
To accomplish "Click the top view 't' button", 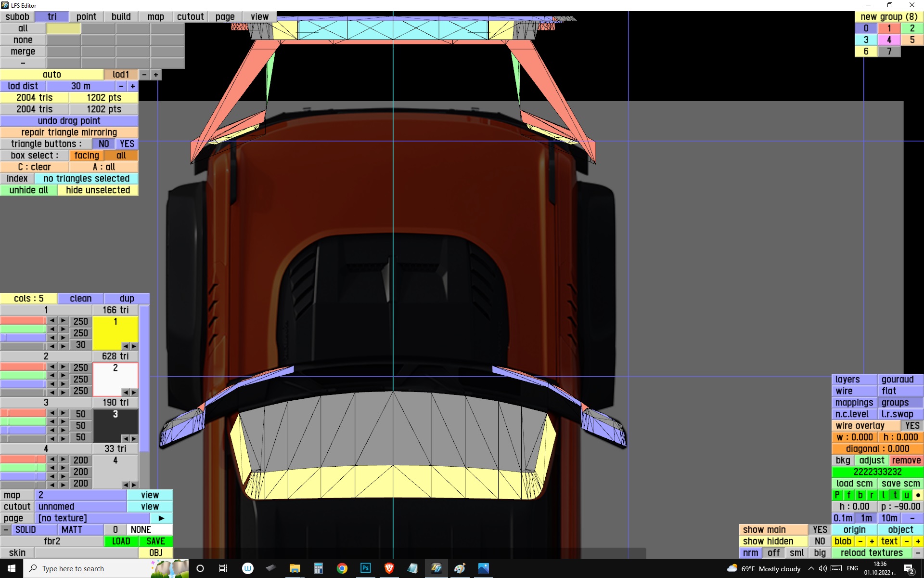I will [x=895, y=495].
